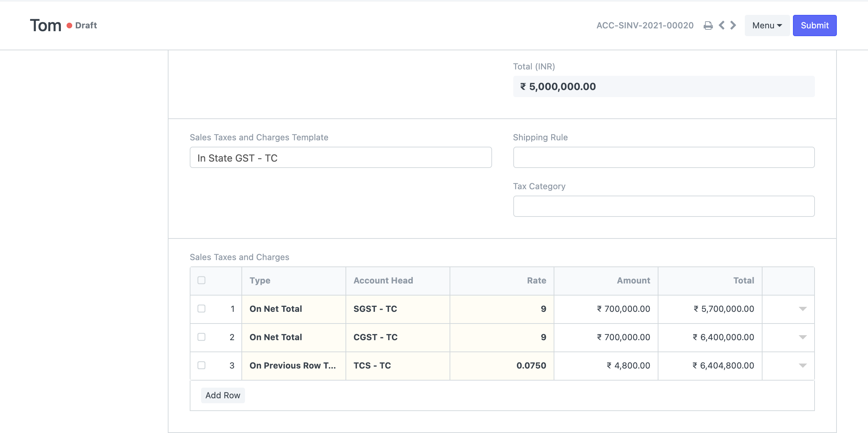868x433 pixels.
Task: Click the ₹ 6,400,000.00 total cell
Action: point(710,337)
